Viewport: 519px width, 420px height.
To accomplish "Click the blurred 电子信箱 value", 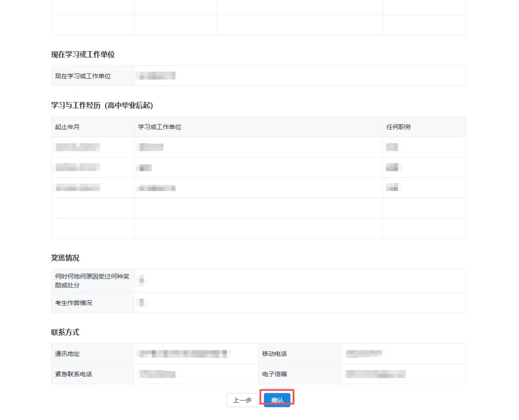I will [x=376, y=374].
